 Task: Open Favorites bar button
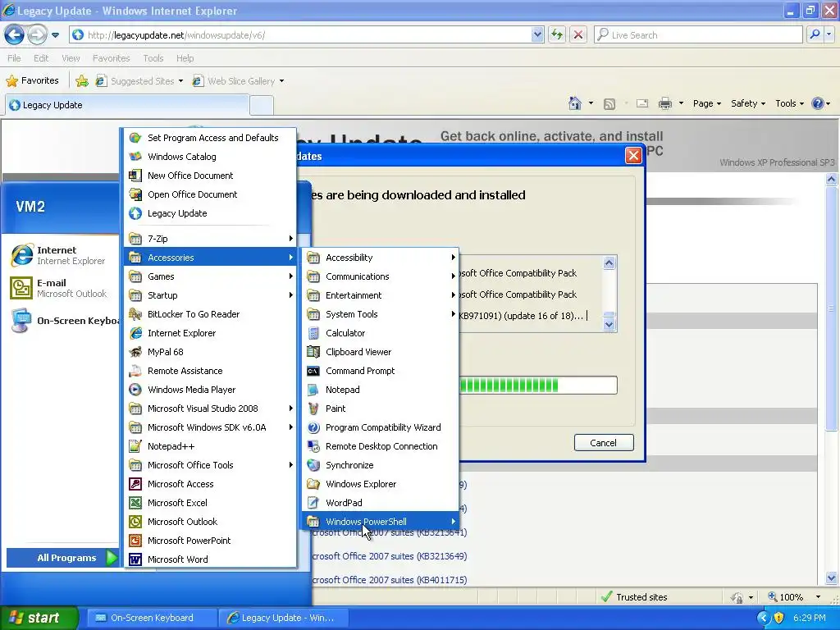point(32,81)
